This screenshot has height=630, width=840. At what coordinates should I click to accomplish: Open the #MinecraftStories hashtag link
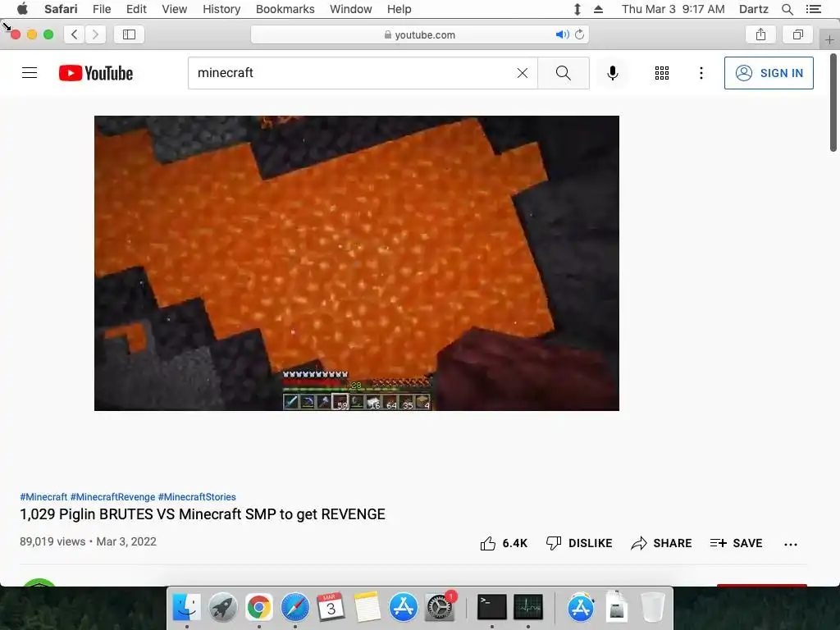197,496
